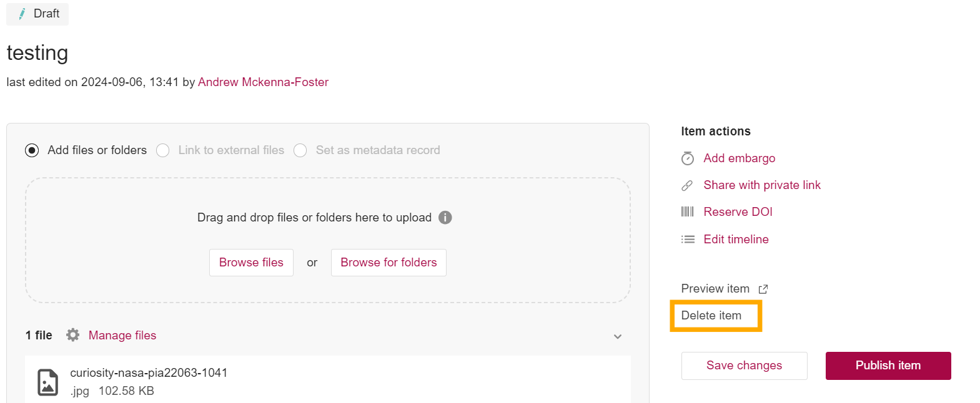Screen dimensions: 980x403
Task: Click the Manage files gear icon
Action: click(x=73, y=336)
